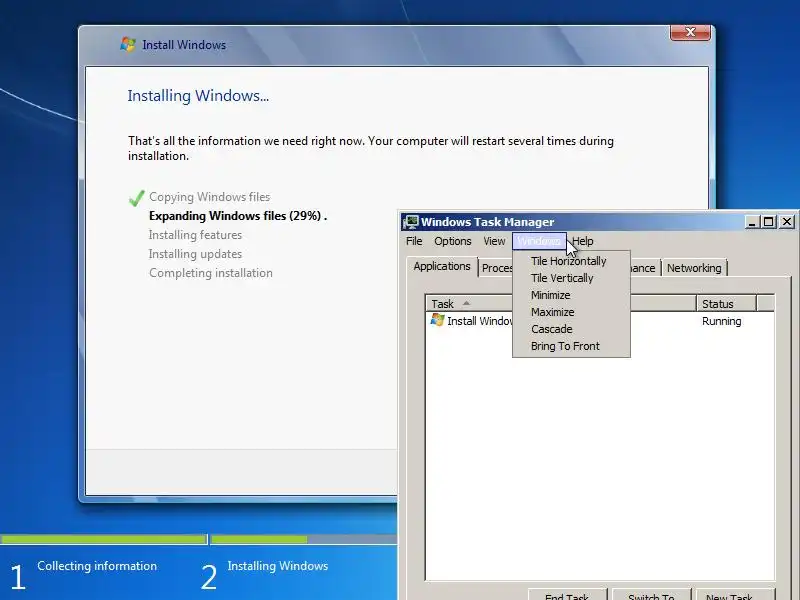Viewport: 800px width, 600px height.
Task: Maximize the Windows Task Manager window
Action: (x=768, y=222)
